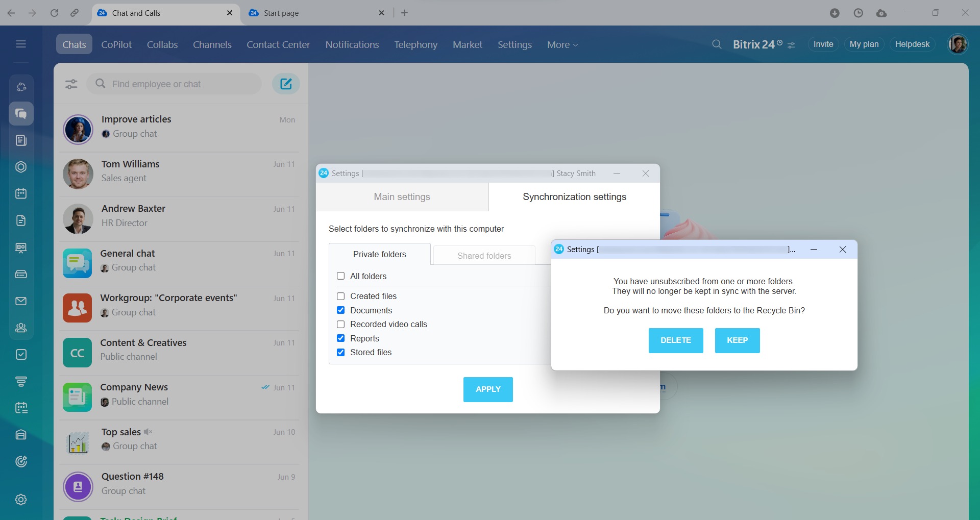The image size is (980, 520).
Task: Open the calendar icon in left sidebar
Action: [x=21, y=194]
